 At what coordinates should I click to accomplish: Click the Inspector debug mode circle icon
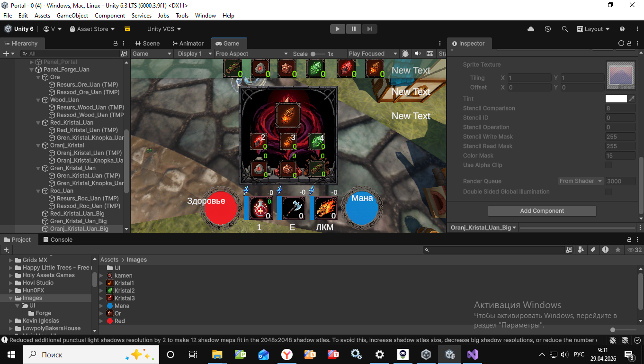pos(621,43)
